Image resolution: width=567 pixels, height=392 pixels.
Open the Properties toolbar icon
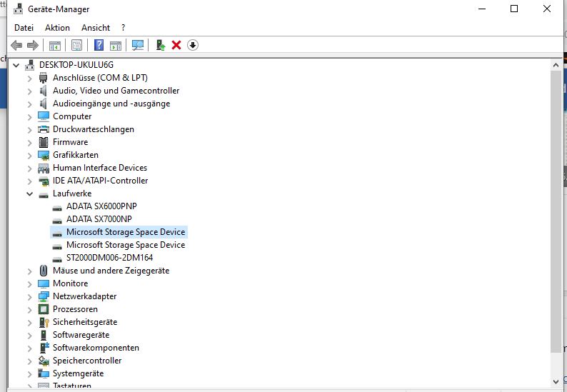pyautogui.click(x=76, y=45)
